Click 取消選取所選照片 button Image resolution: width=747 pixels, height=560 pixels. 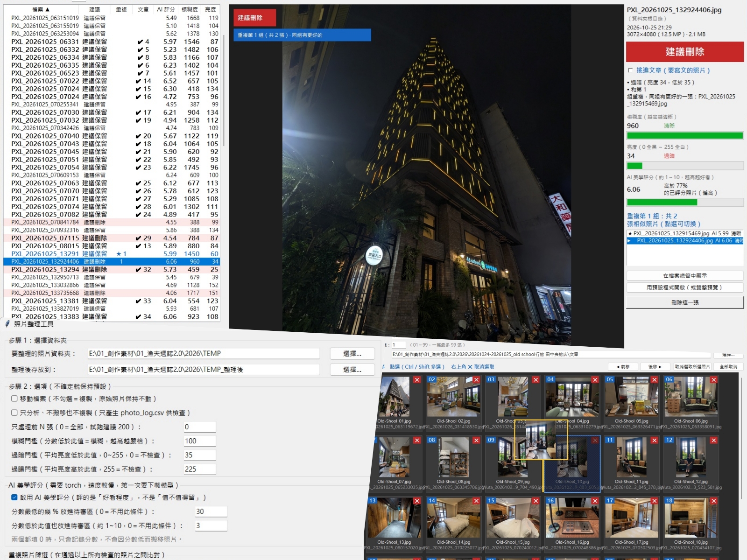692,367
